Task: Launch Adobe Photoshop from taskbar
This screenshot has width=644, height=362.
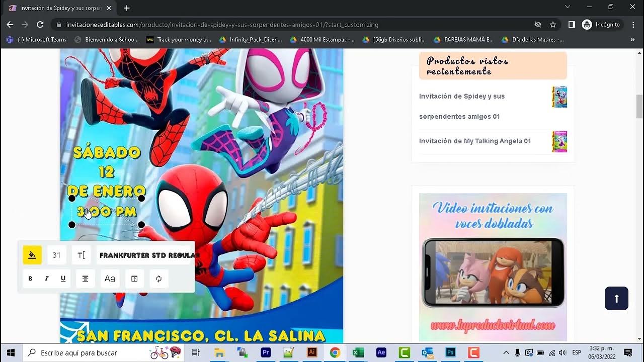Action: pos(451,352)
